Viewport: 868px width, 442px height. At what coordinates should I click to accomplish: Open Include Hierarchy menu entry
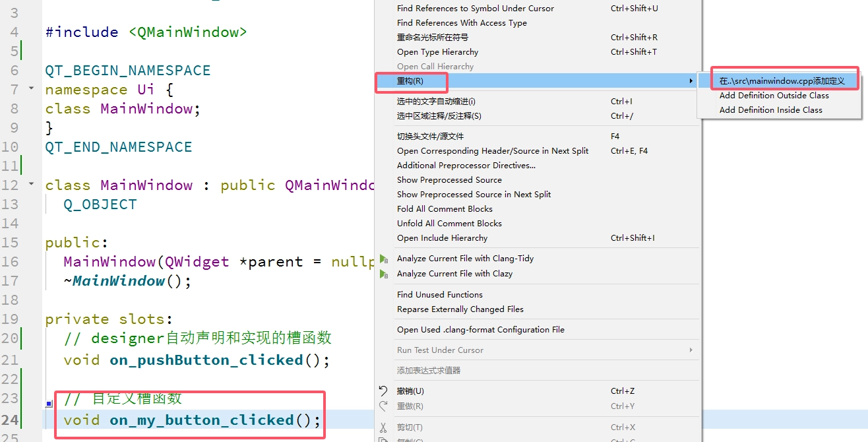442,238
